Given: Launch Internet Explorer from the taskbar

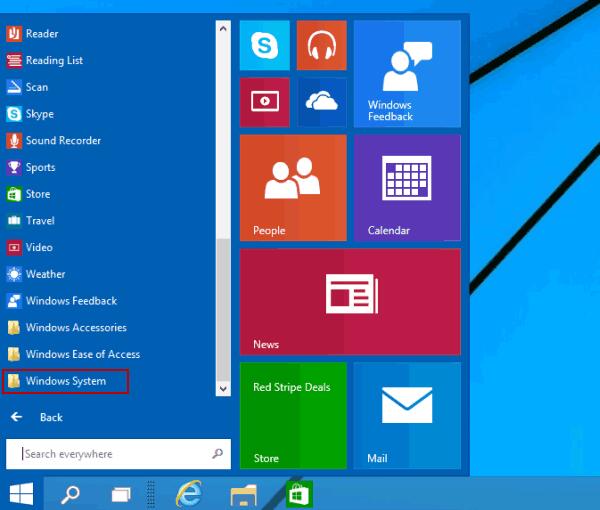Looking at the screenshot, I should (189, 494).
